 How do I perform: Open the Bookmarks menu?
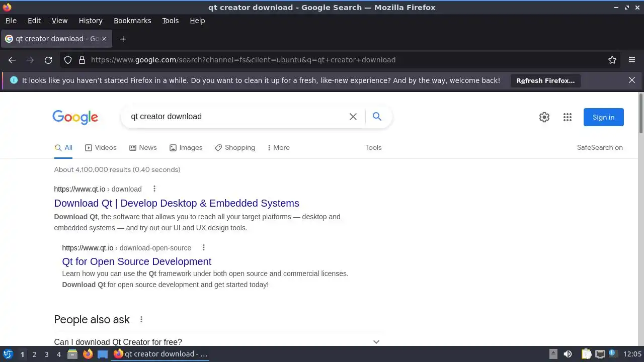(132, 21)
